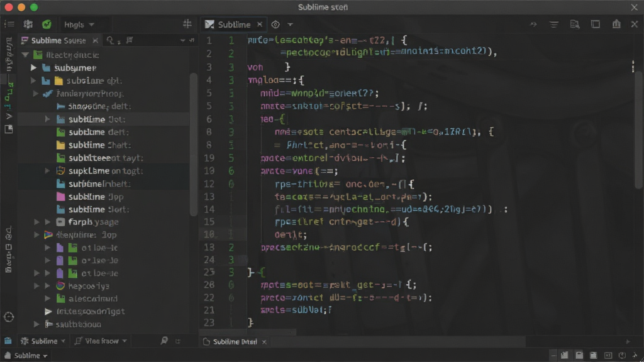The image size is (644, 362).
Task: Click the gear settings icon in top toolbar
Action: pos(28,25)
